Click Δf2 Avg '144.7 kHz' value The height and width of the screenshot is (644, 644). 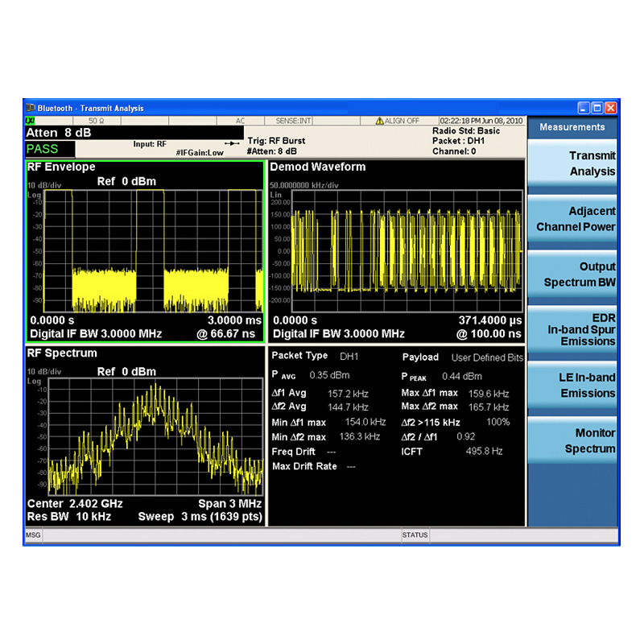tap(348, 407)
